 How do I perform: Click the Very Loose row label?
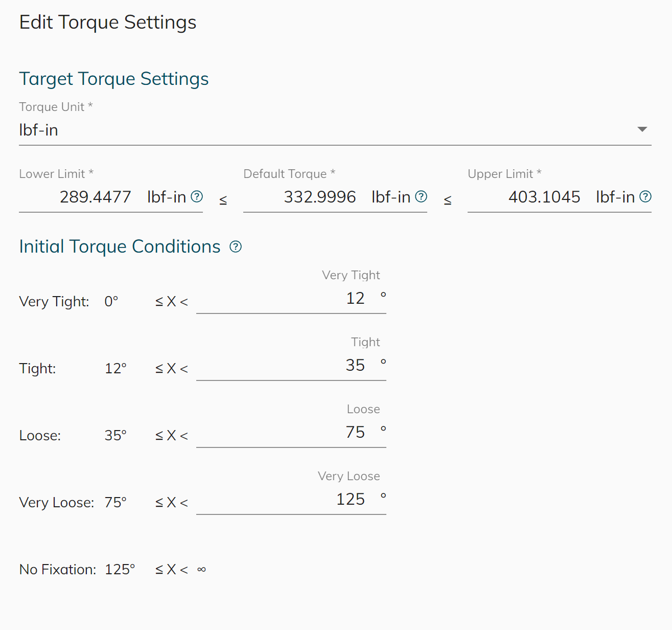click(x=56, y=503)
